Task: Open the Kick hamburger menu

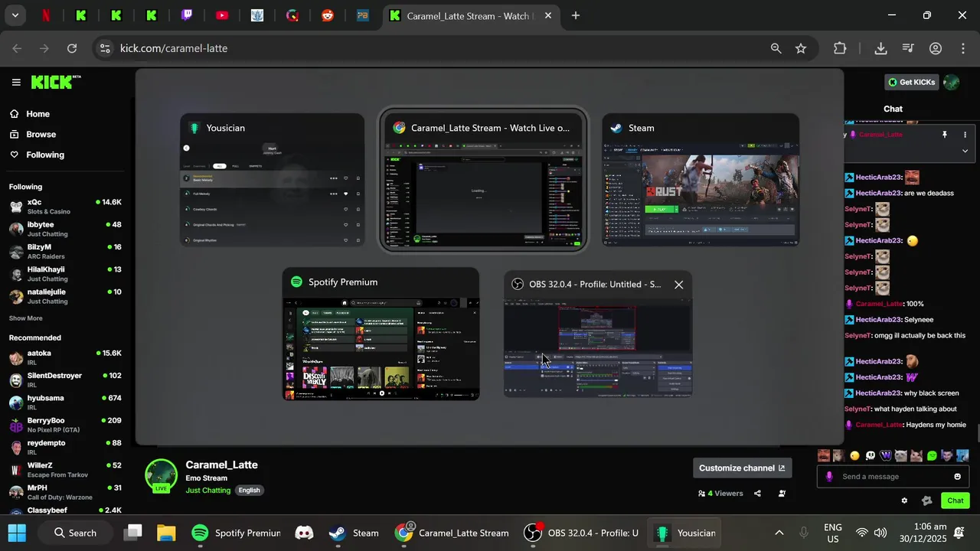Action: coord(15,82)
